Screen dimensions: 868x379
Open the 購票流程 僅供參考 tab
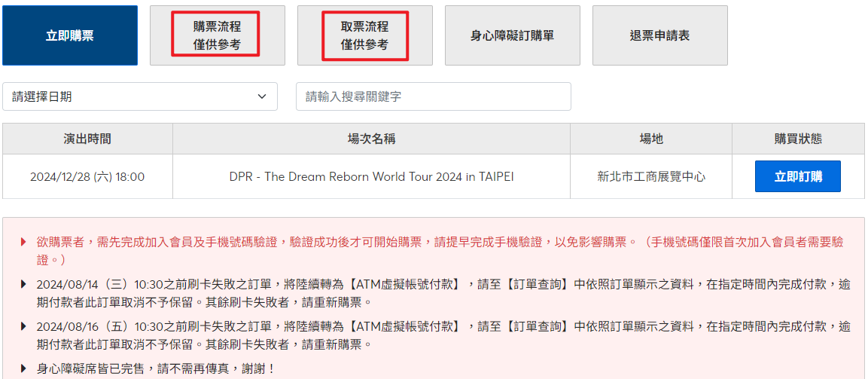coord(218,35)
